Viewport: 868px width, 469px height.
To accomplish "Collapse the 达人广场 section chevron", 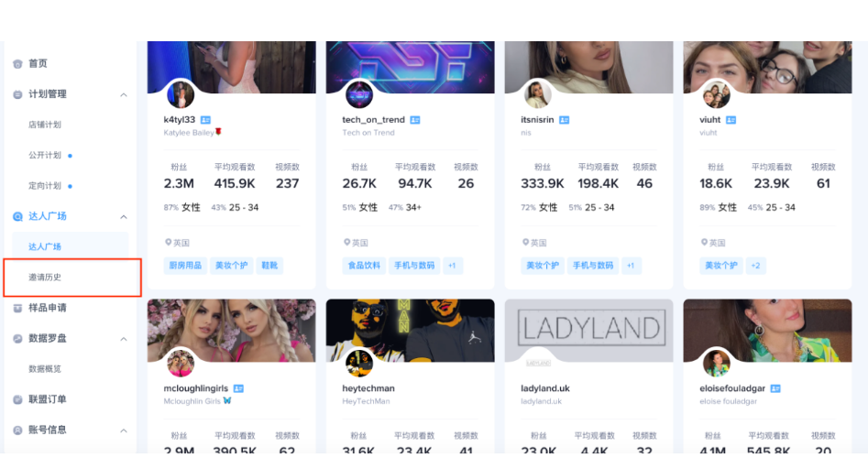I will coord(124,217).
